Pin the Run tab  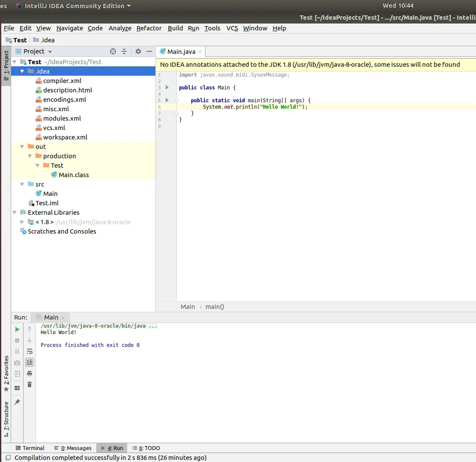click(x=17, y=401)
